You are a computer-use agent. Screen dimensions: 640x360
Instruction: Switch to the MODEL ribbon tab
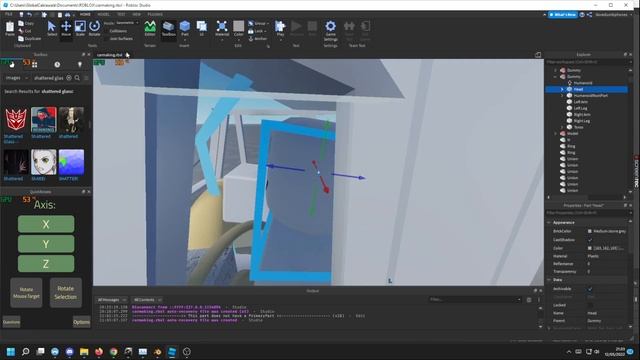[103, 14]
